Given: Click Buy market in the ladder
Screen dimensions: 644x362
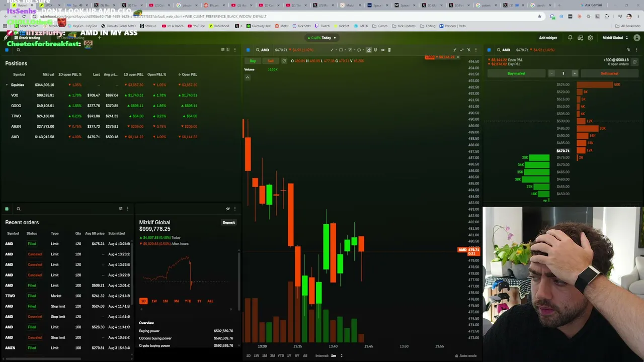Looking at the screenshot, I should (516, 73).
